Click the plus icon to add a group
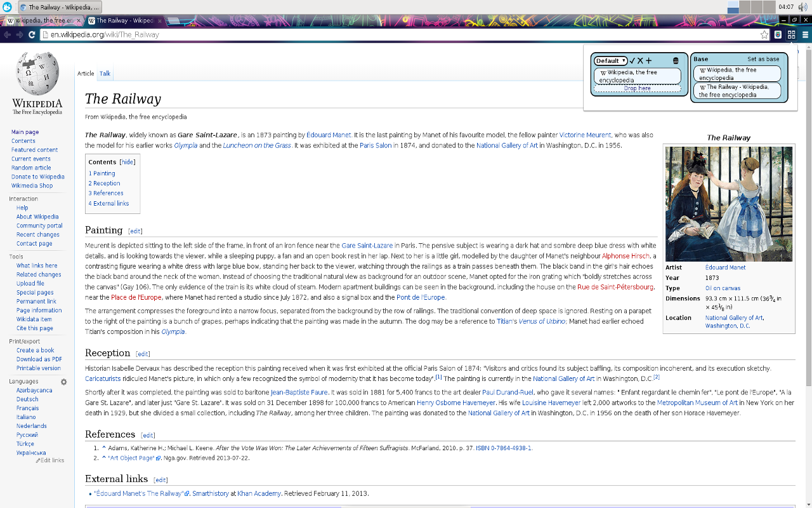The width and height of the screenshot is (812, 508). tap(648, 61)
